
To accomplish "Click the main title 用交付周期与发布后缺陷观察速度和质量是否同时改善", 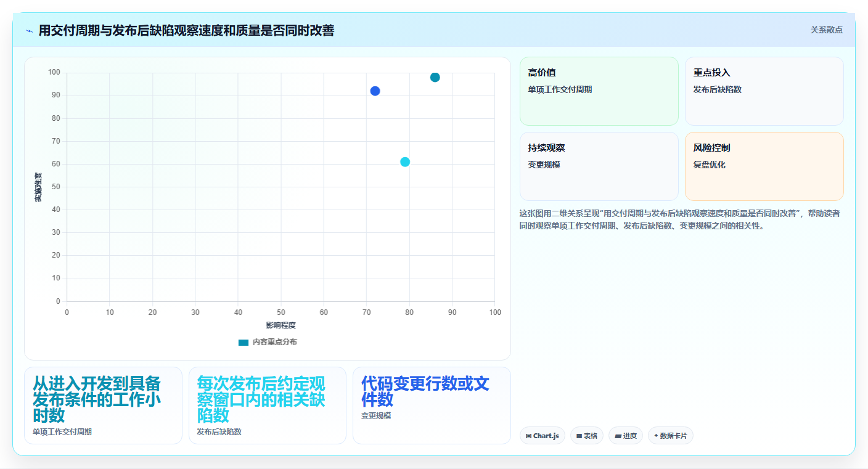I will point(186,30).
